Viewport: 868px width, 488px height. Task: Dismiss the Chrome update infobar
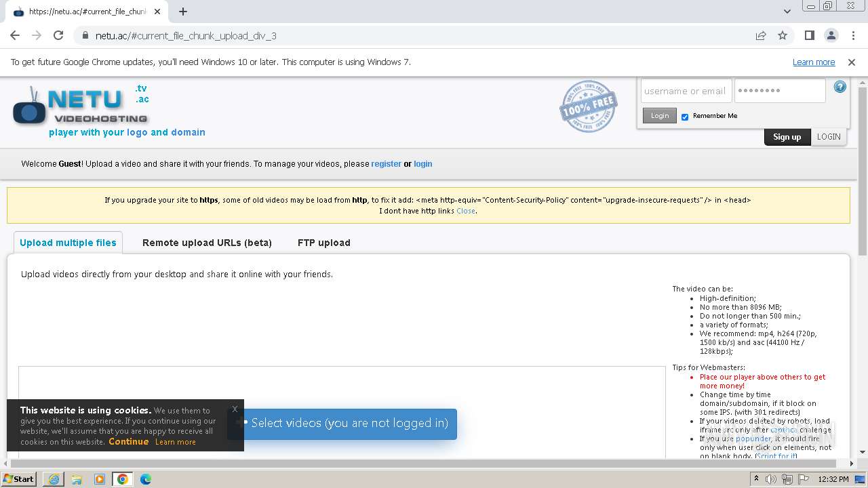click(x=852, y=62)
